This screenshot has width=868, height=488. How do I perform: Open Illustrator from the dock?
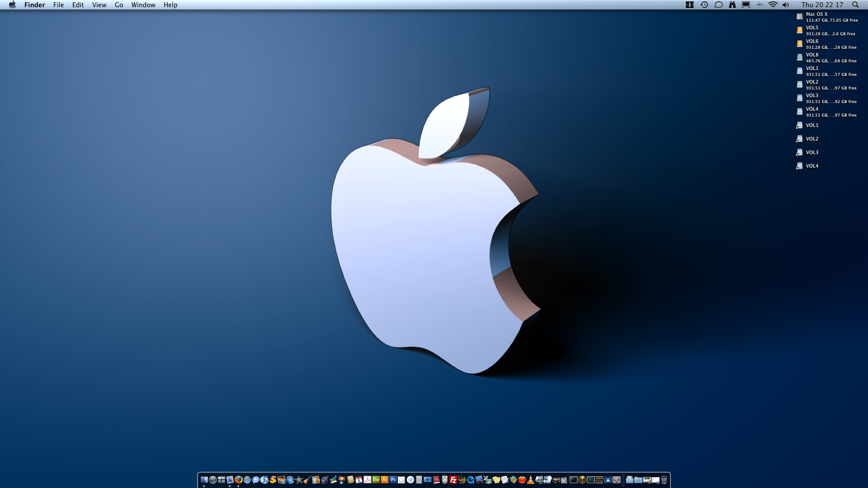tap(385, 480)
